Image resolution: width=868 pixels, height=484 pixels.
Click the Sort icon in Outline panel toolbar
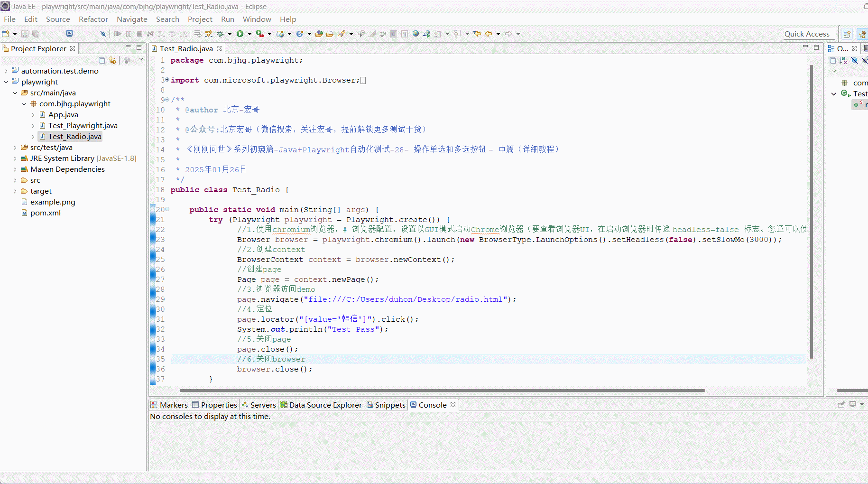(843, 60)
